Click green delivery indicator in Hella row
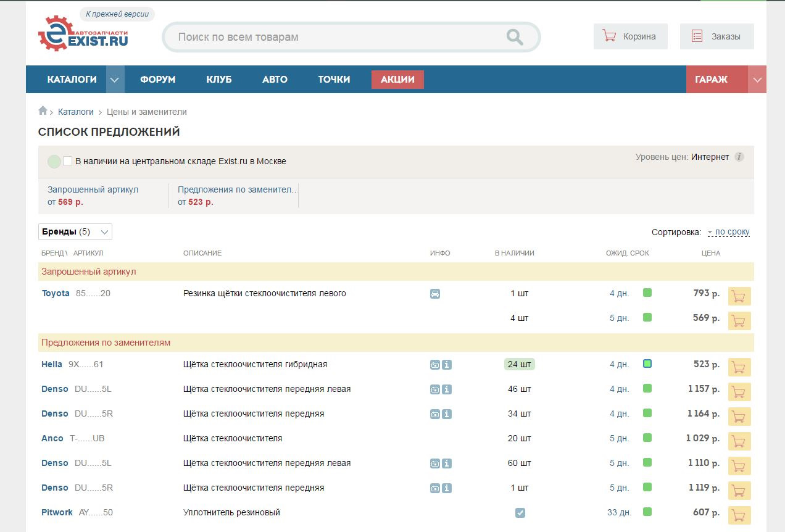This screenshot has height=532, width=785. coord(647,364)
